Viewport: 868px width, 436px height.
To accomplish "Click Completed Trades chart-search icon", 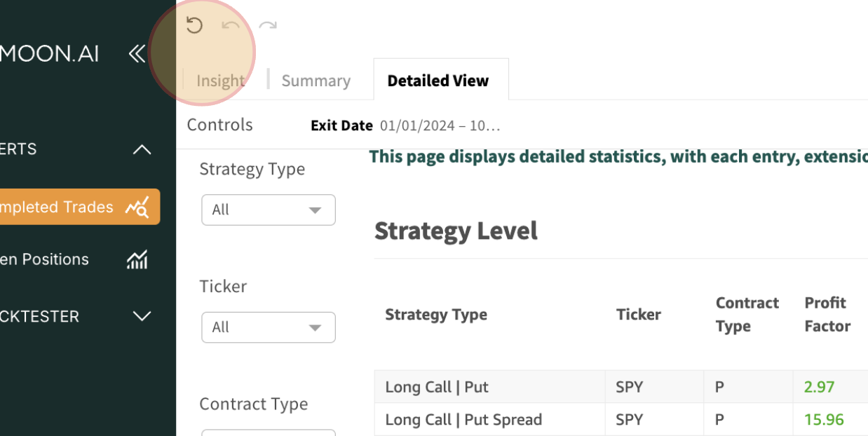I will click(137, 207).
